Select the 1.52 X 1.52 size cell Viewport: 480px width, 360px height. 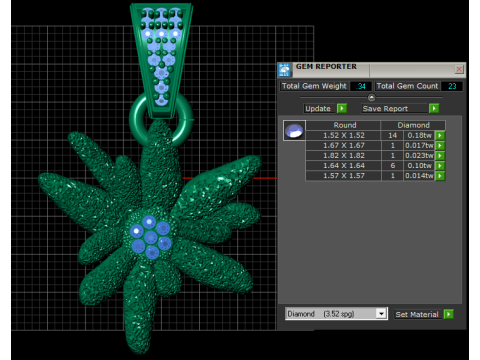(x=344, y=135)
